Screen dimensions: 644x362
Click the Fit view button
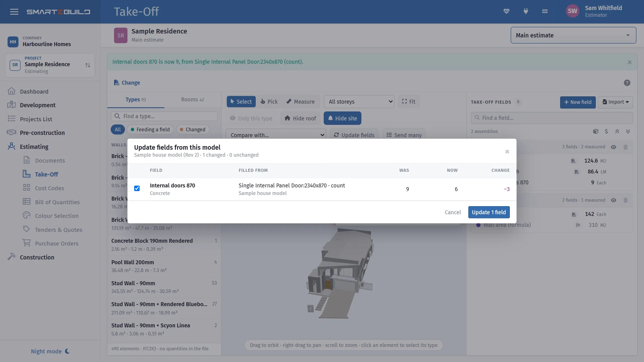click(409, 102)
